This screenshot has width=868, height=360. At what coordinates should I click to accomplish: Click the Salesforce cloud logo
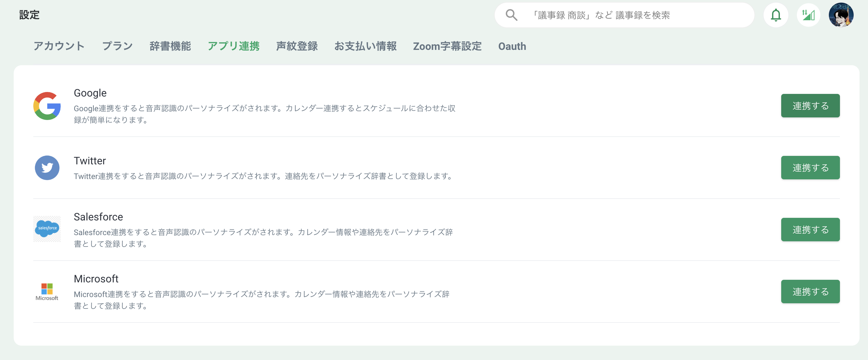pos(47,229)
